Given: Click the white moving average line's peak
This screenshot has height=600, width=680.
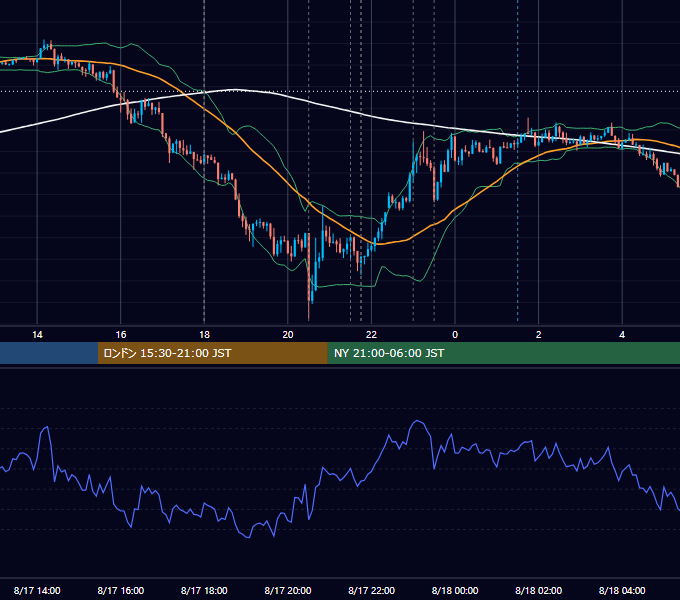Looking at the screenshot, I should coord(235,90).
